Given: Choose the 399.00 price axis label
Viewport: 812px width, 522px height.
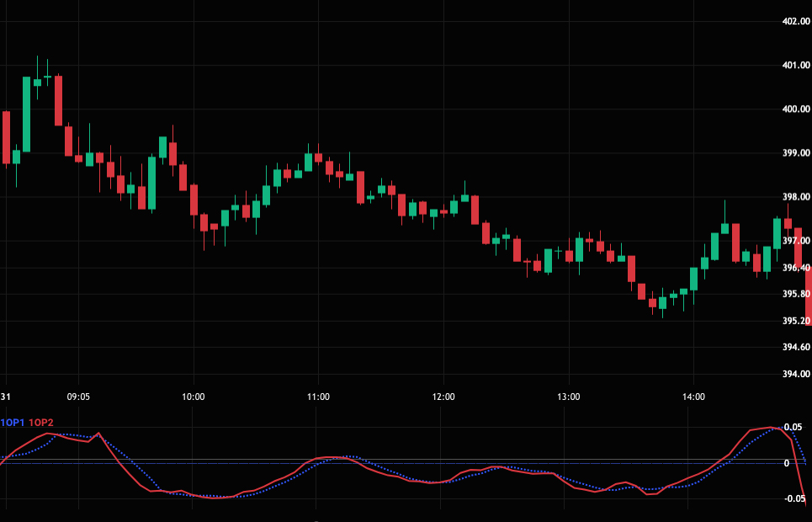Looking at the screenshot, I should click(795, 153).
